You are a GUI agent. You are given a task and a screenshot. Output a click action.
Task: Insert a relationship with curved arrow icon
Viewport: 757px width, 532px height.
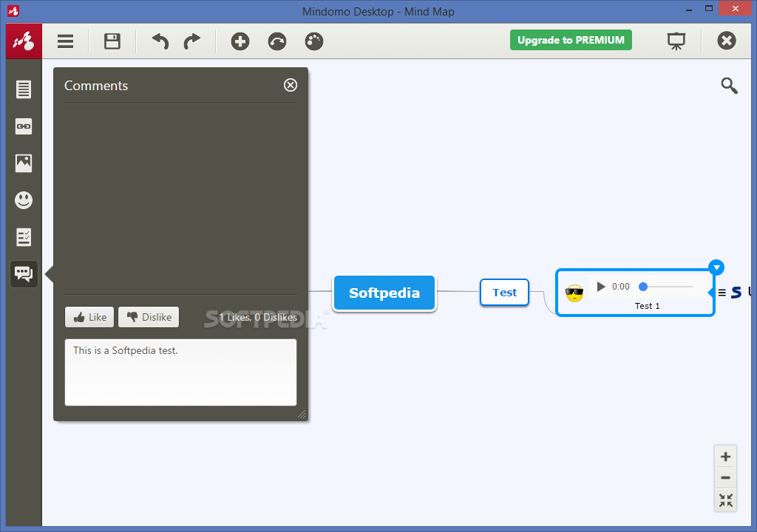click(277, 41)
